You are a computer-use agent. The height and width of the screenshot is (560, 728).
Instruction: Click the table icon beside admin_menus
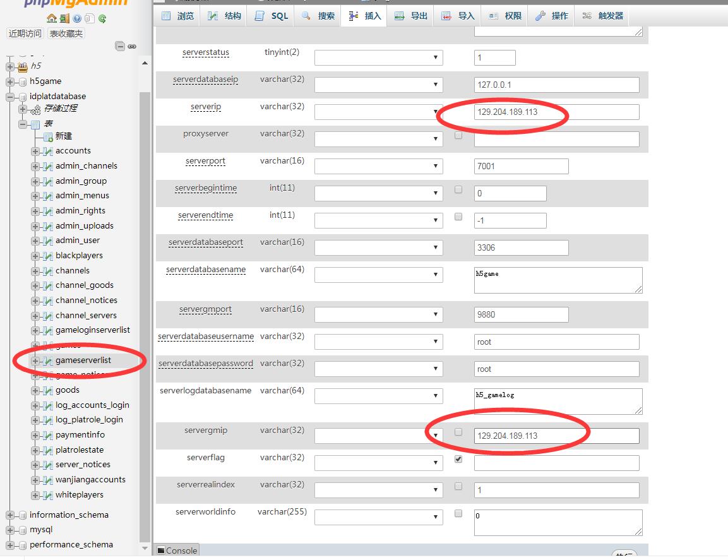click(x=48, y=196)
